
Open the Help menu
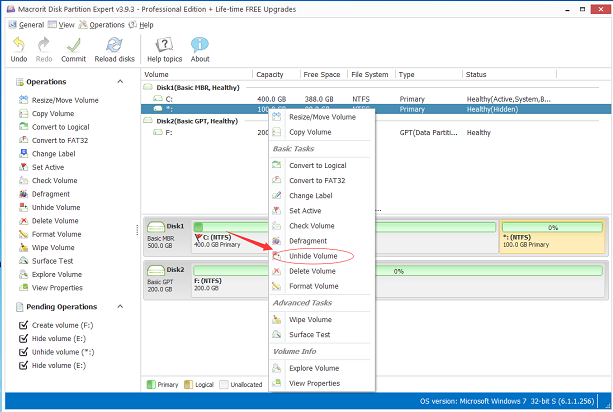click(141, 25)
